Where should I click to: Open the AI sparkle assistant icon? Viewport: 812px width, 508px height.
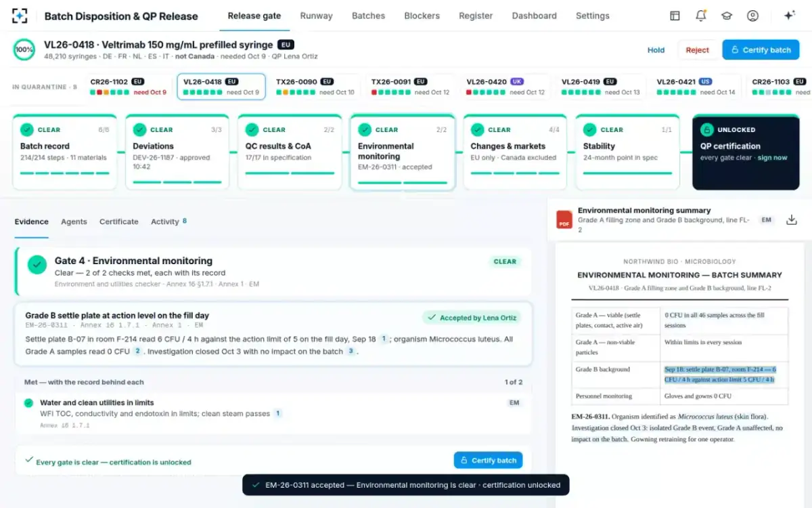[x=789, y=16]
